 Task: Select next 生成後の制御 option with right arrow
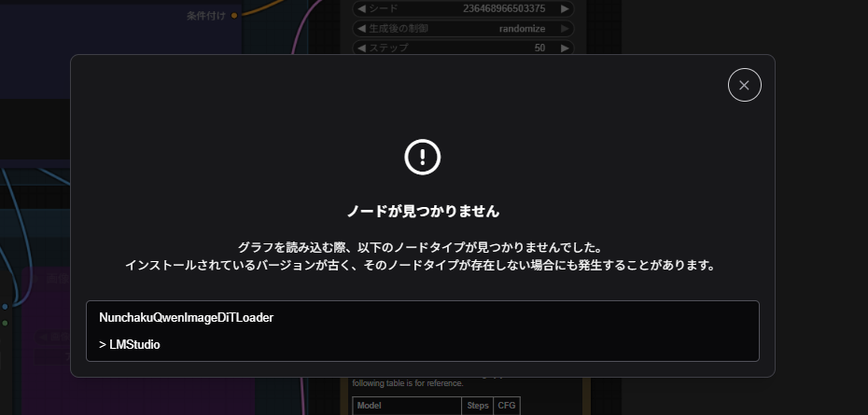pos(565,29)
